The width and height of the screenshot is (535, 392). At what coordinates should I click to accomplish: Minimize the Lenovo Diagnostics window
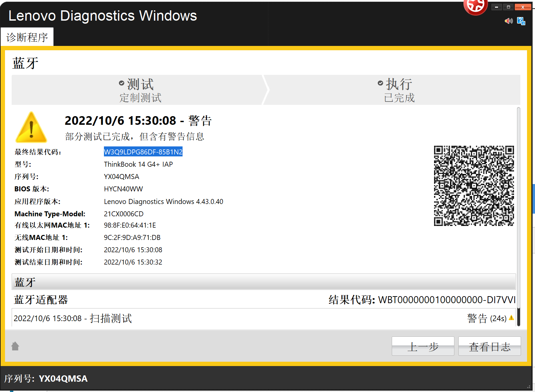(x=496, y=7)
